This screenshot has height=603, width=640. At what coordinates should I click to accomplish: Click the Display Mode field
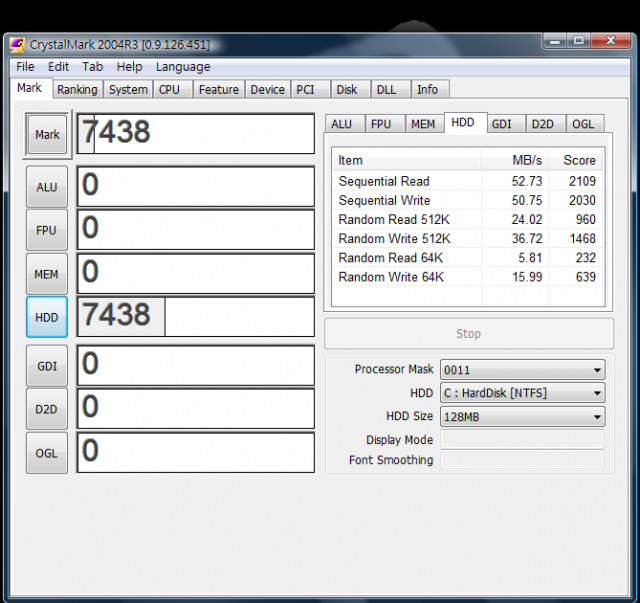(522, 440)
